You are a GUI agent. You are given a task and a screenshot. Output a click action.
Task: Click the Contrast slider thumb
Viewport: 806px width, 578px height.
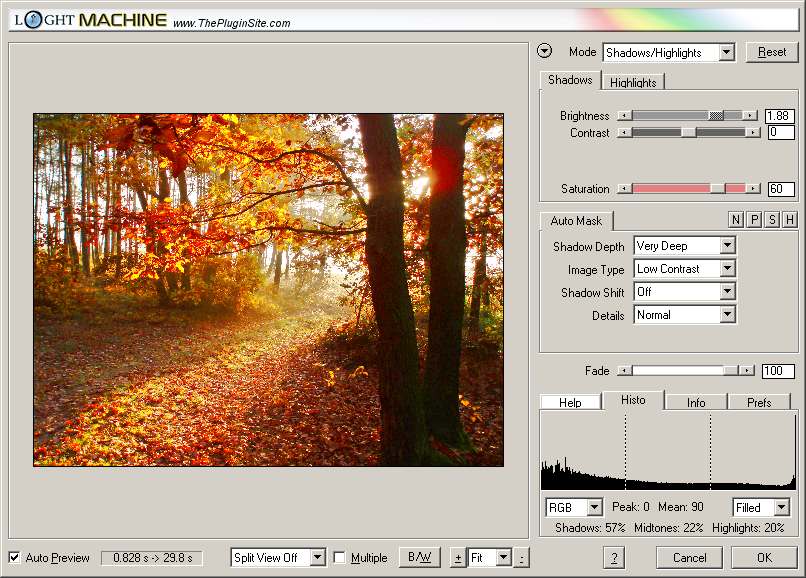688,133
